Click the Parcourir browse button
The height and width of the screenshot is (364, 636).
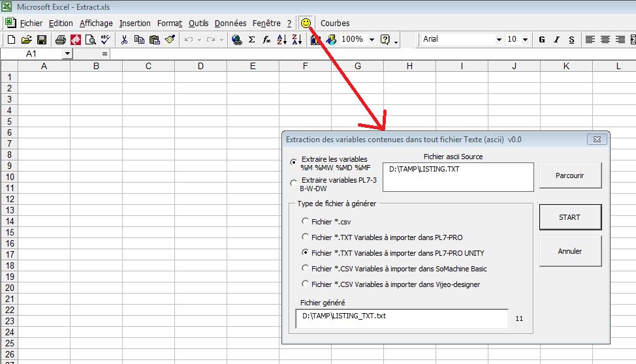[x=569, y=175]
